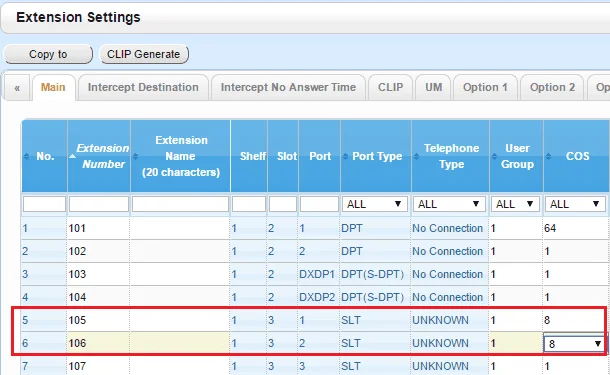The width and height of the screenshot is (610, 375).
Task: Select extension number 104 cell
Action: click(98, 297)
